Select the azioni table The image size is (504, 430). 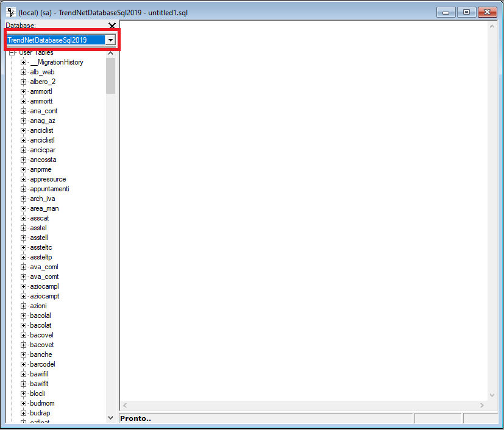38,306
